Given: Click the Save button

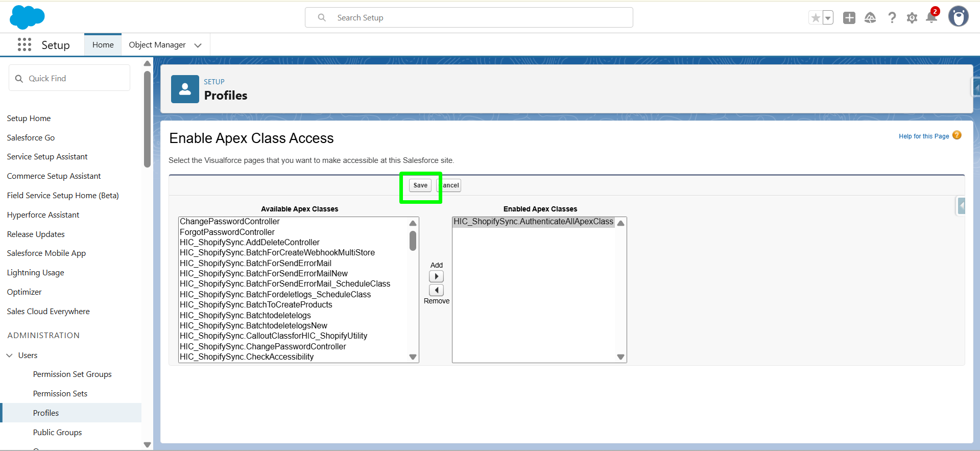Looking at the screenshot, I should 420,185.
